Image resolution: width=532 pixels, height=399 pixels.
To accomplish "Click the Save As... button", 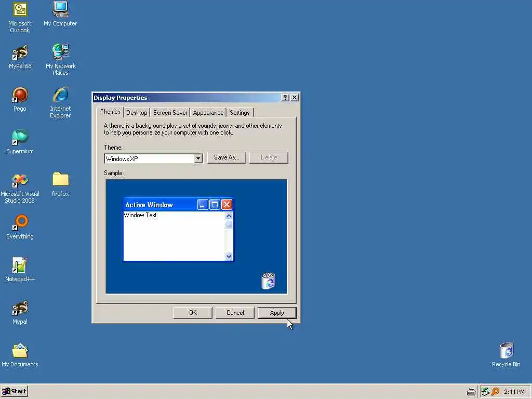I will [x=227, y=157].
